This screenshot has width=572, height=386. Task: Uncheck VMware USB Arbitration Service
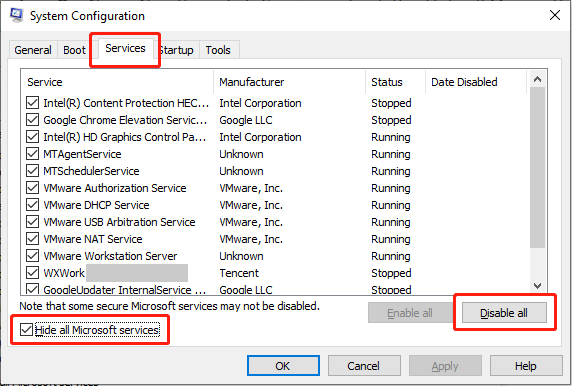[x=32, y=222]
